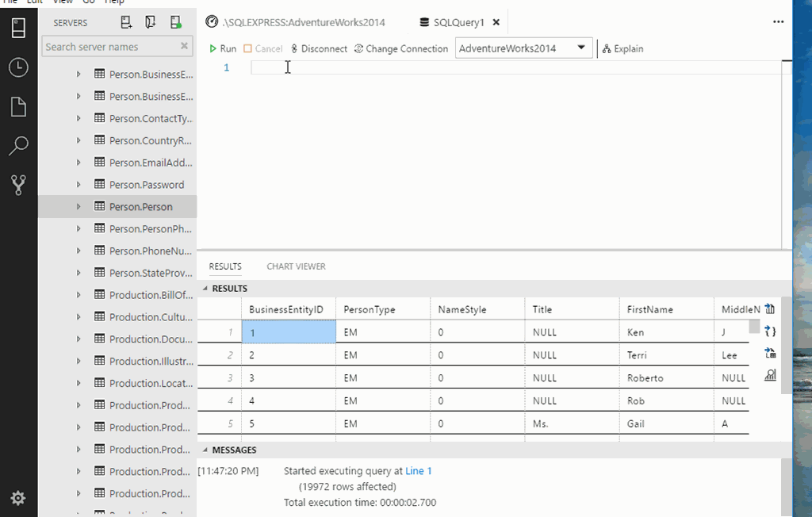Select the cell containing Gail
Image resolution: width=812 pixels, height=517 pixels.
click(x=666, y=423)
